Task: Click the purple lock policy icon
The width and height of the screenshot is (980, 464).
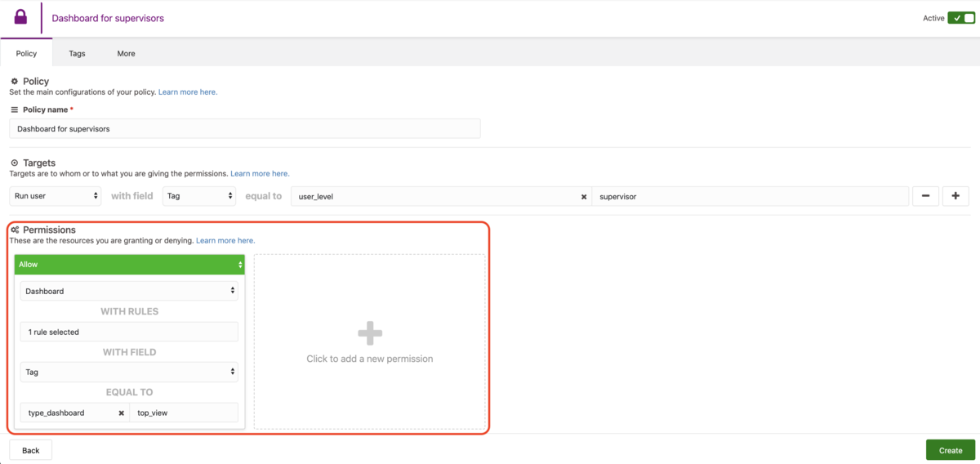Action: pyautogui.click(x=20, y=17)
